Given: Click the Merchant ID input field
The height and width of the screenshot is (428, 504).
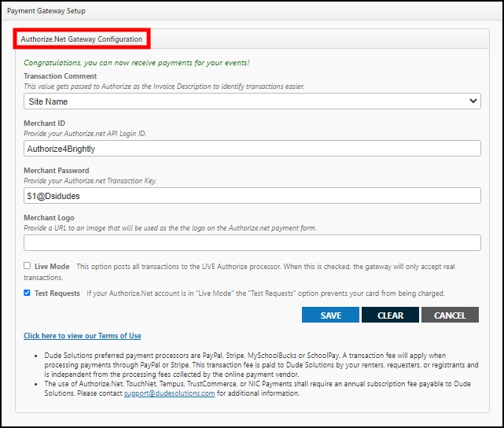Looking at the screenshot, I should tap(252, 149).
